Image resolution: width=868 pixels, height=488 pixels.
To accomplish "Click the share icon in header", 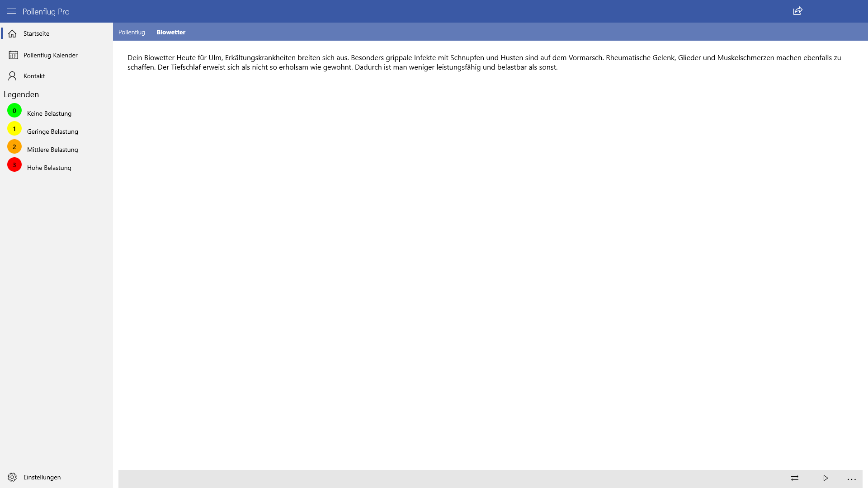I will (x=797, y=11).
